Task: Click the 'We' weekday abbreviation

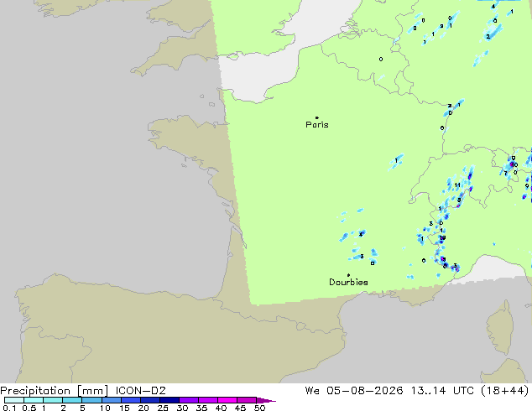Action: pos(312,391)
